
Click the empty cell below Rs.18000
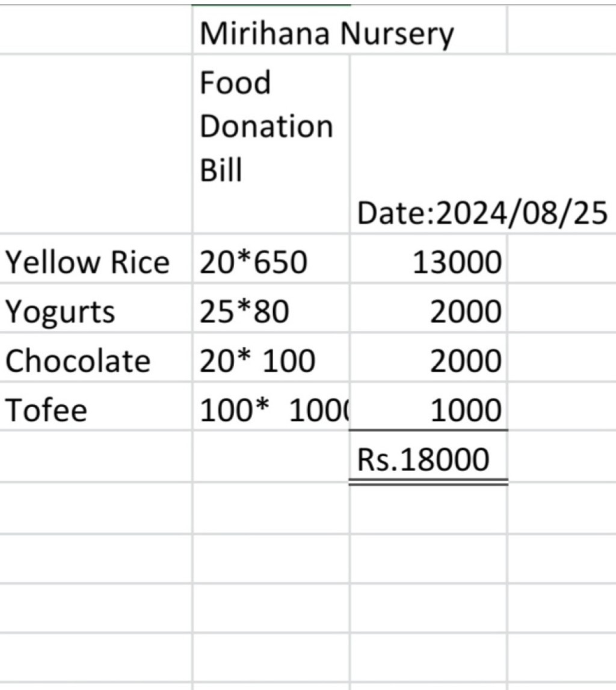[x=428, y=508]
